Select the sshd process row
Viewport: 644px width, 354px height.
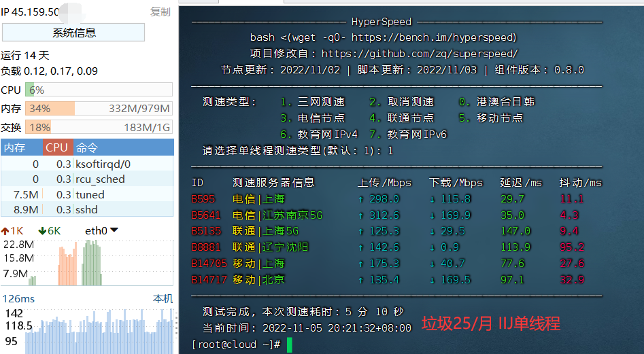(x=87, y=209)
